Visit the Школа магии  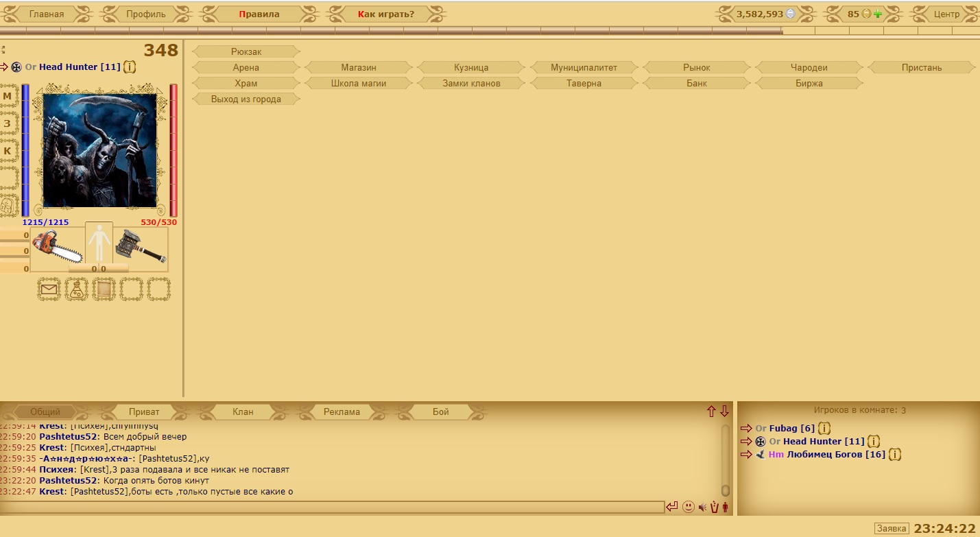point(359,83)
